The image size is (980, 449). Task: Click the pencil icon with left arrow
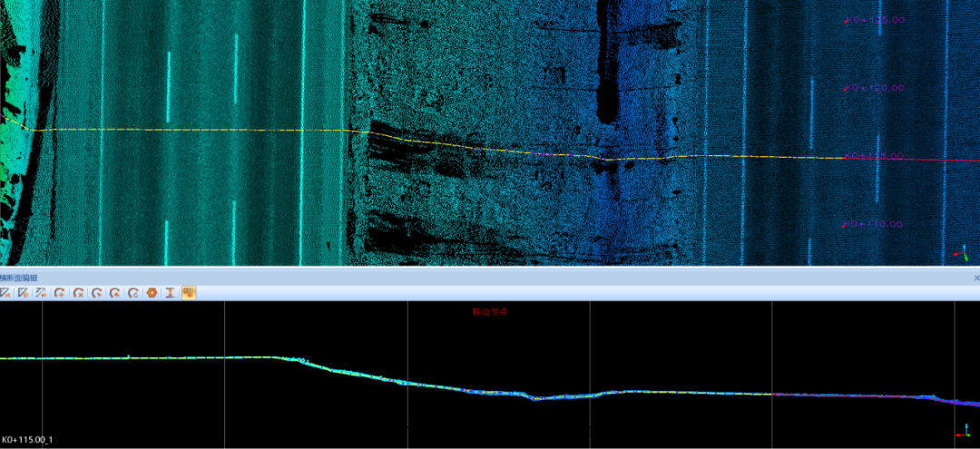click(x=5, y=293)
